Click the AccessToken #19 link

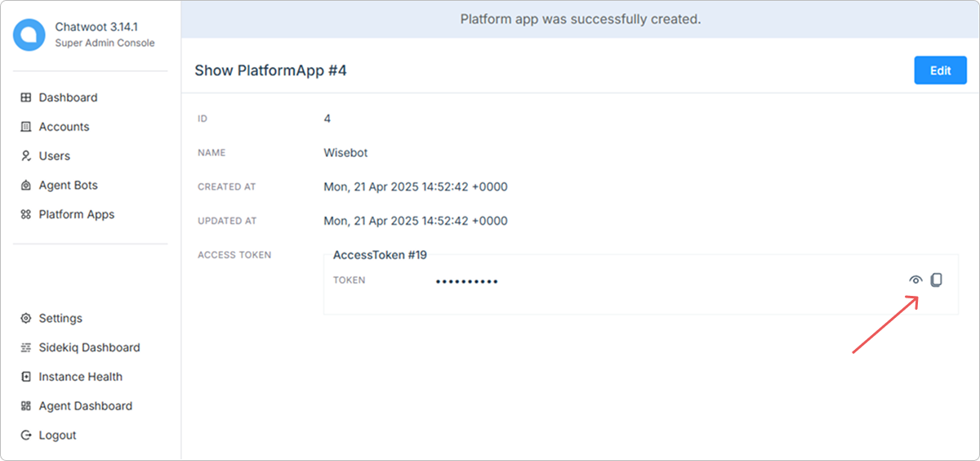(380, 255)
